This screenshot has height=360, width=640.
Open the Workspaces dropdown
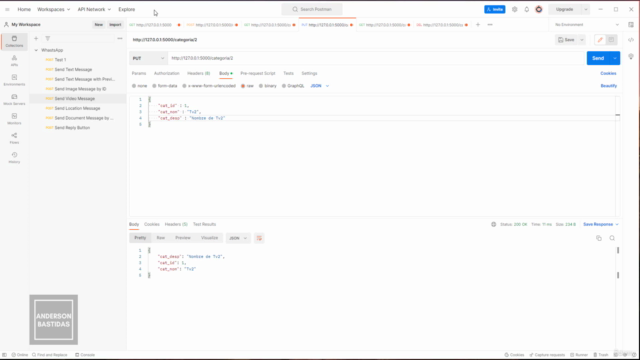coord(53,9)
